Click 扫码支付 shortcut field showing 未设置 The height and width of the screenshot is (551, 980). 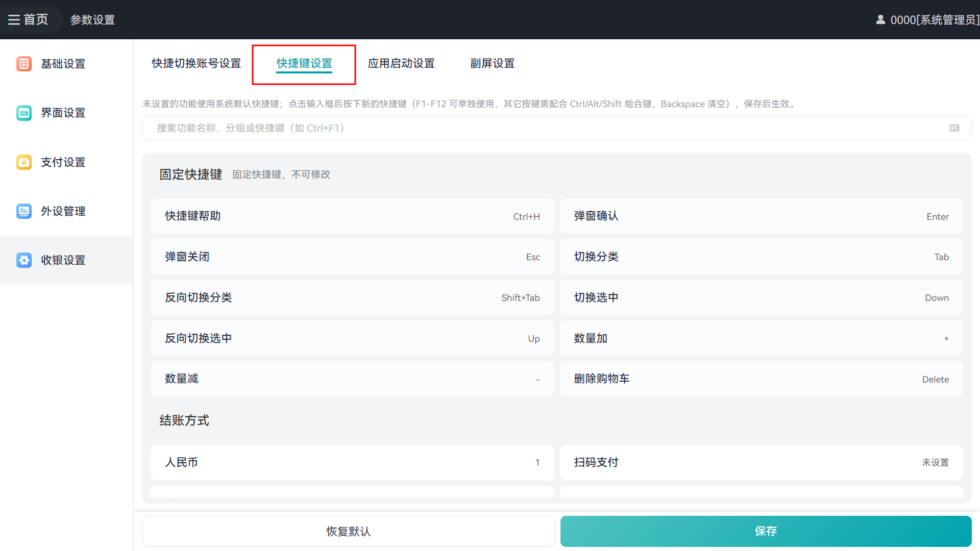(935, 462)
